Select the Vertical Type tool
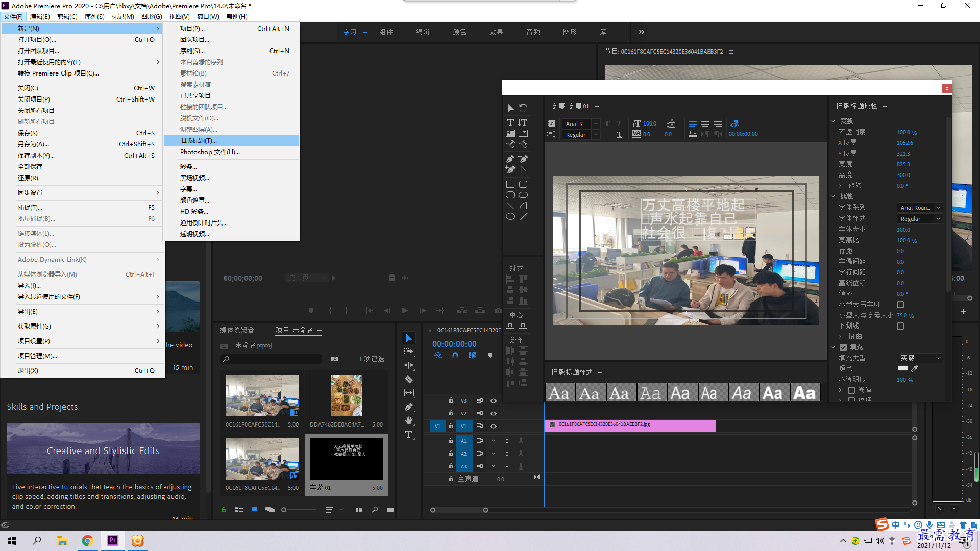980x551 pixels. point(523,122)
